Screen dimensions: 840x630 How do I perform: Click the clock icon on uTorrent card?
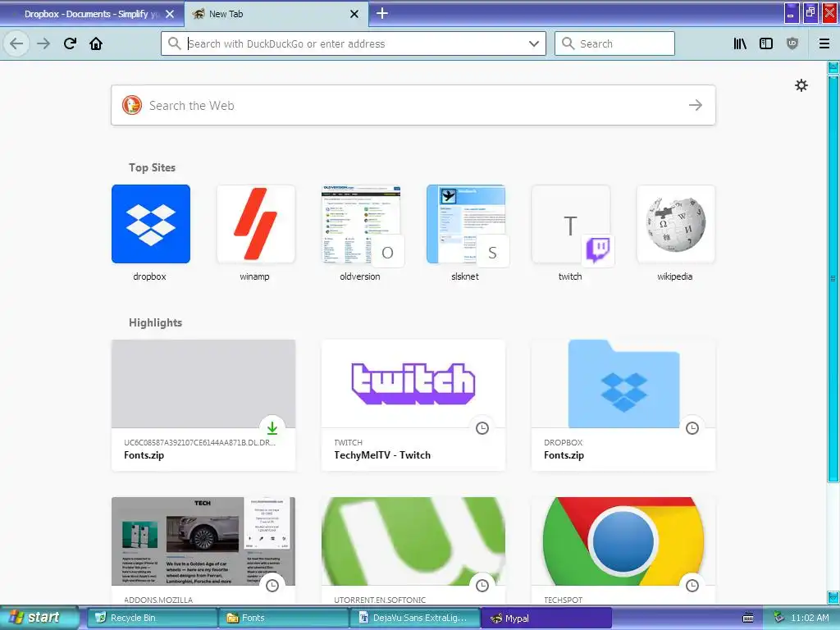click(482, 585)
